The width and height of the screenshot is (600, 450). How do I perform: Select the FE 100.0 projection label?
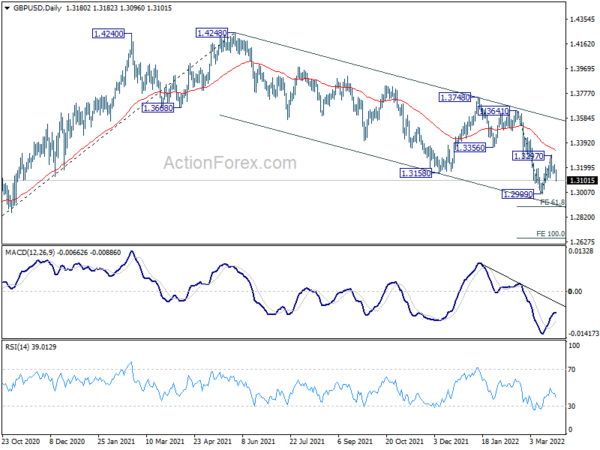pos(550,233)
